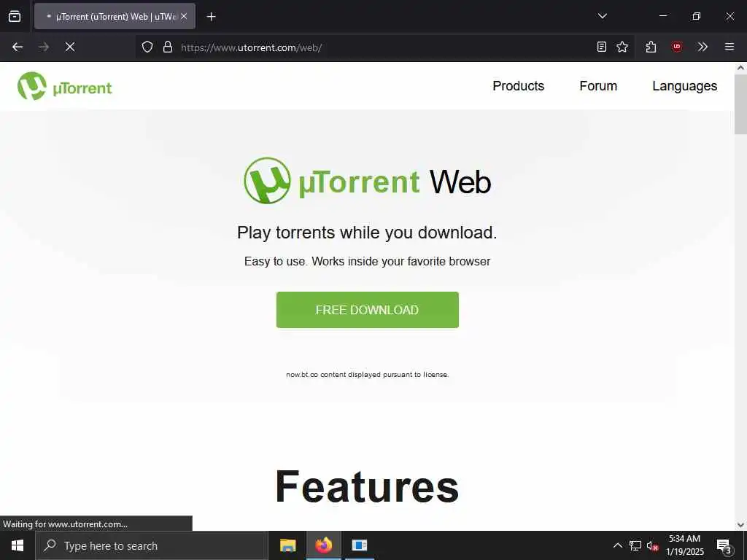Open the notification center
Image resolution: width=747 pixels, height=560 pixels.
click(724, 545)
